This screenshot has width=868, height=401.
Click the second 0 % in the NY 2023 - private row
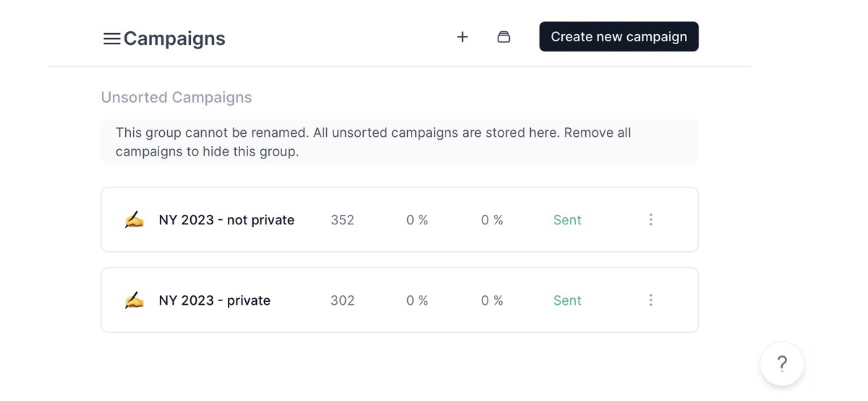point(492,300)
